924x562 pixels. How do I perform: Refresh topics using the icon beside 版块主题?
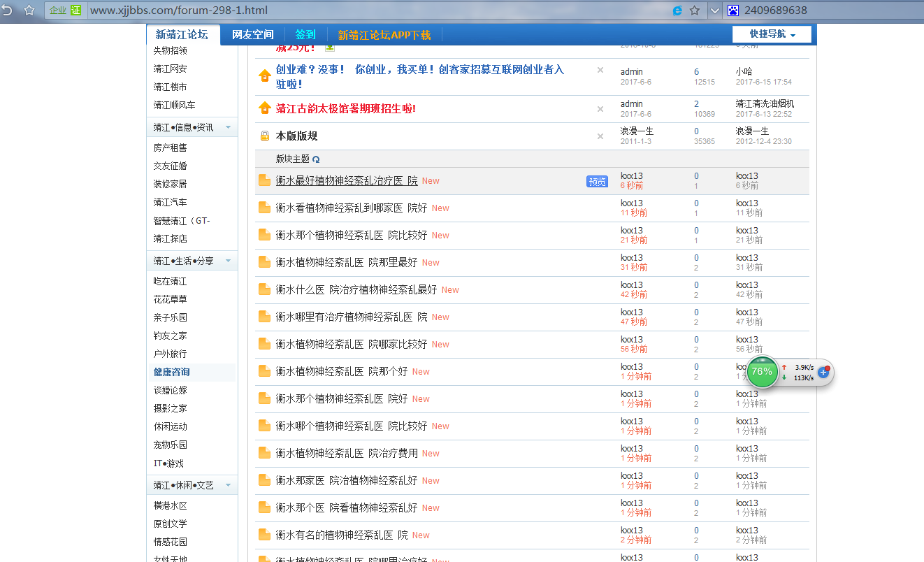point(316,159)
